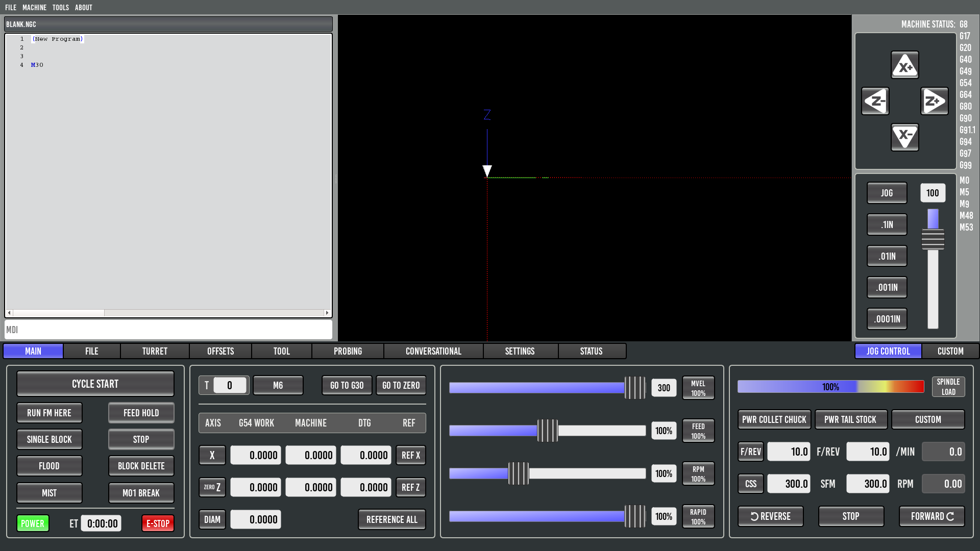Image resolution: width=980 pixels, height=551 pixels.
Task: Reset FEED 100% override button
Action: click(698, 431)
